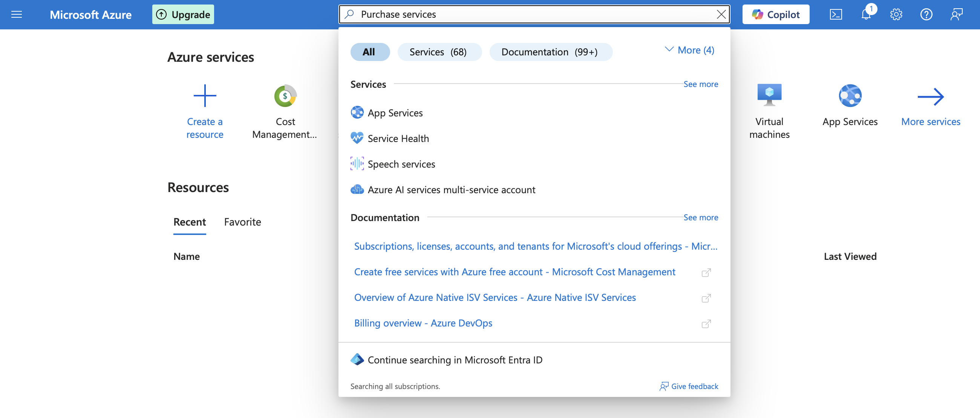Expand More (4) filters
Image resolution: width=980 pixels, height=418 pixels.
(690, 50)
